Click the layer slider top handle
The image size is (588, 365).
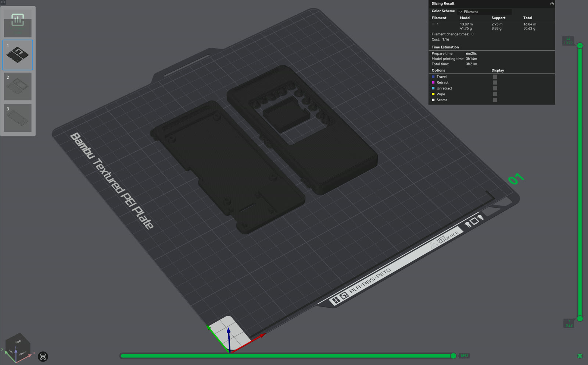tap(580, 46)
